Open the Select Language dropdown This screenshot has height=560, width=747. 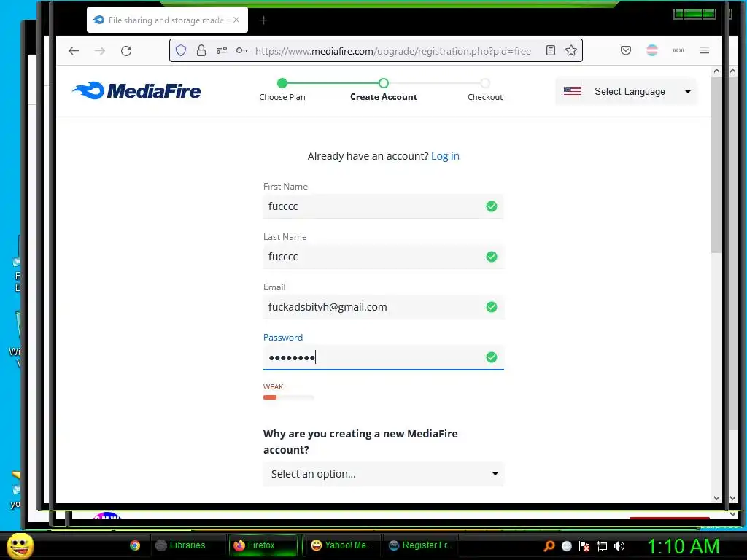pos(627,91)
